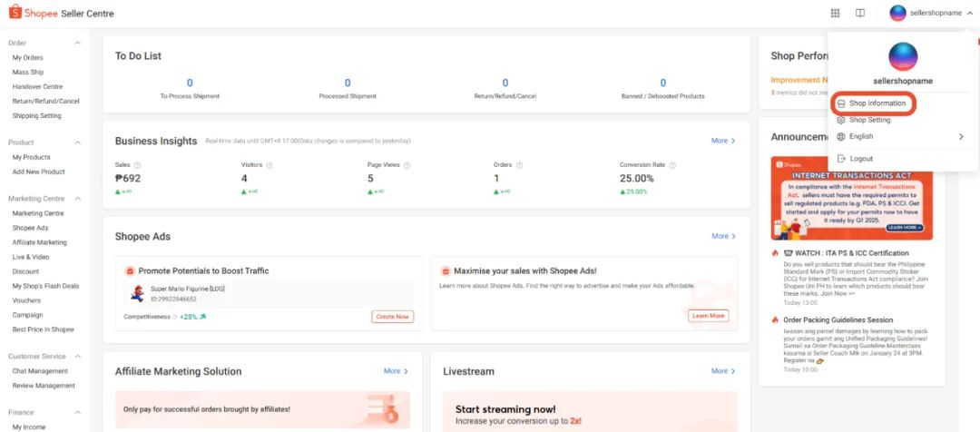Screen dimensions: 980x432
Task: Open Best Price in Shopee
Action: pyautogui.click(x=43, y=329)
